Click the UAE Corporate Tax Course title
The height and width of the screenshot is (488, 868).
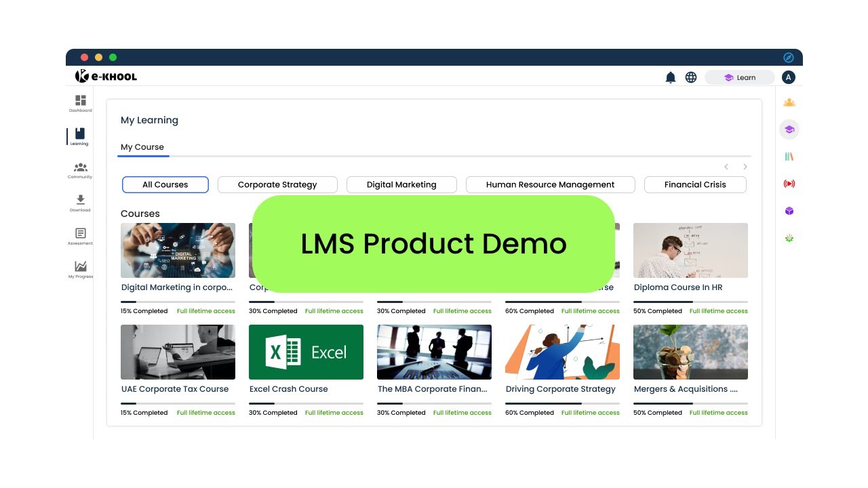pyautogui.click(x=175, y=389)
